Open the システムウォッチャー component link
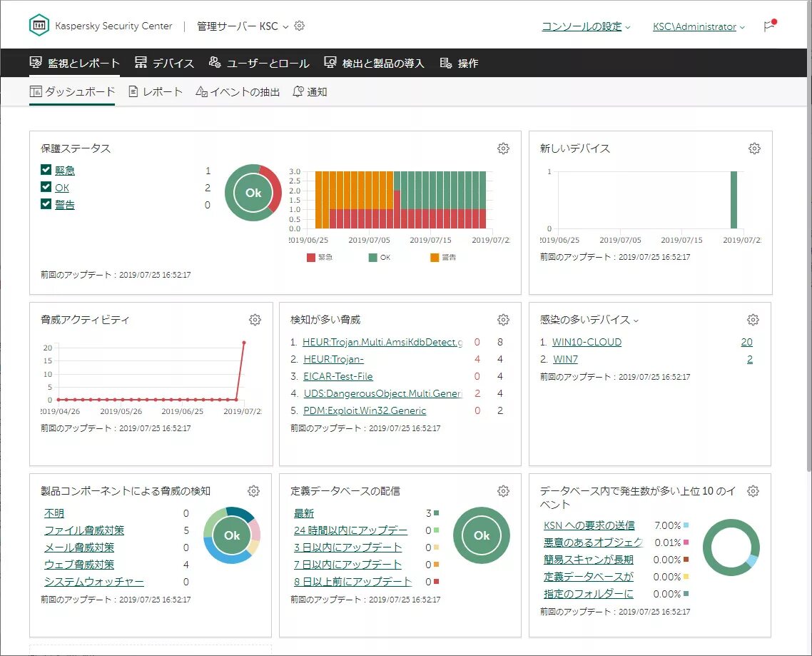Image resolution: width=812 pixels, height=656 pixels. pos(93,581)
